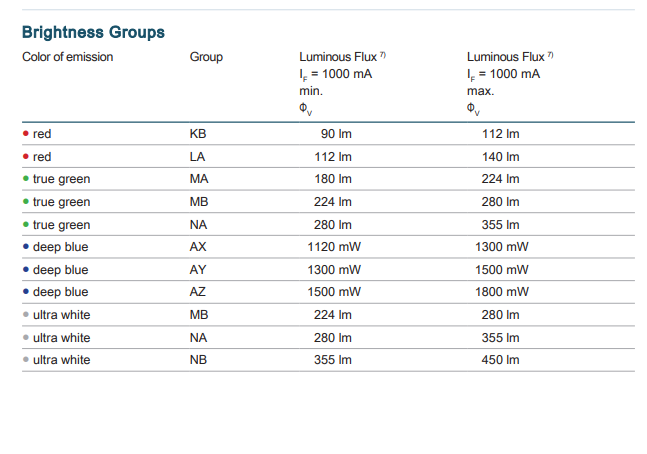Click the "90 lm" minimum flux value
647x454 pixels.
pyautogui.click(x=335, y=134)
